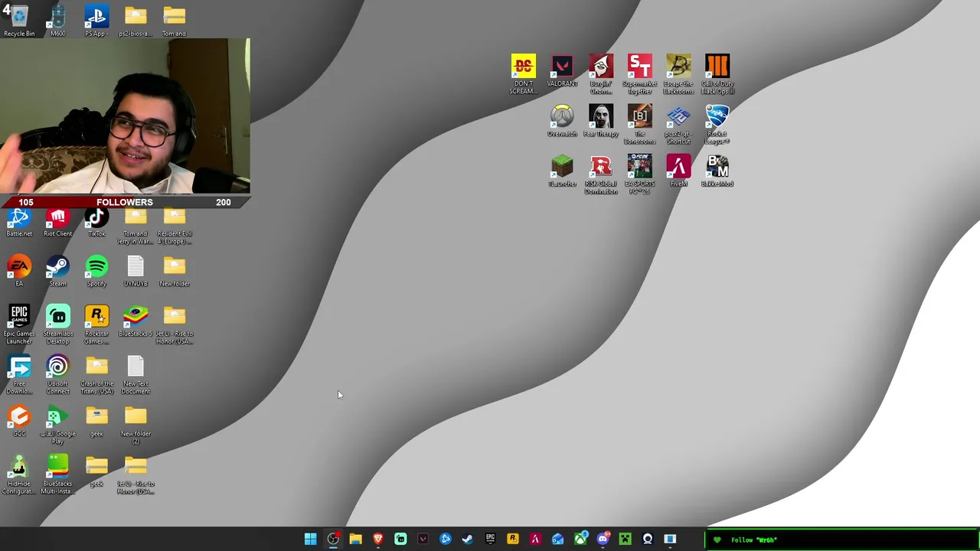Select the New Text Document file
The height and width of the screenshot is (551, 980).
click(136, 375)
